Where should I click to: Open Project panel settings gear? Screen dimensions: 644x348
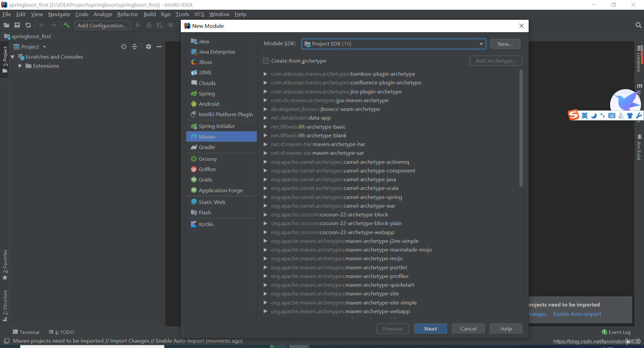pyautogui.click(x=149, y=47)
